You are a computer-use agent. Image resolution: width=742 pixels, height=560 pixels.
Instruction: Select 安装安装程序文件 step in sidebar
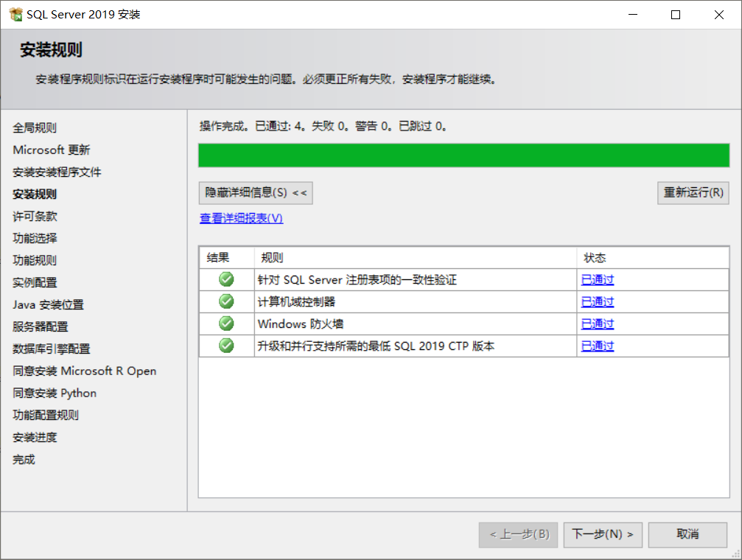(x=57, y=172)
